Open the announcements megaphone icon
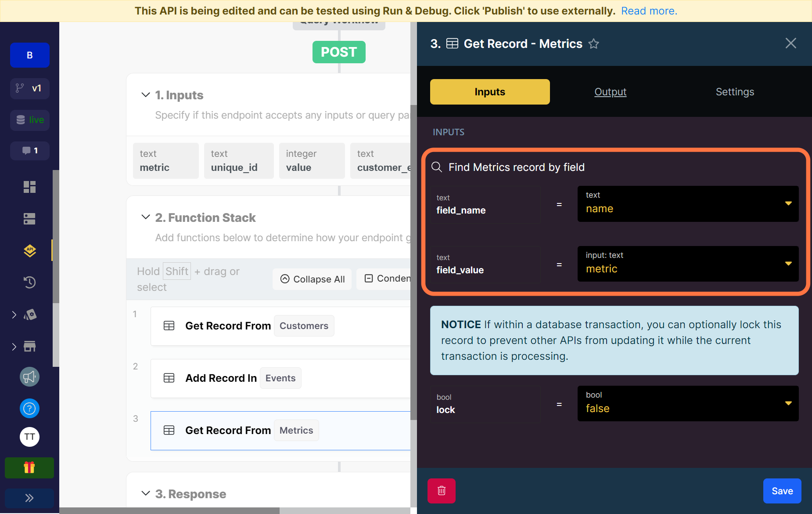This screenshot has width=812, height=514. click(29, 377)
